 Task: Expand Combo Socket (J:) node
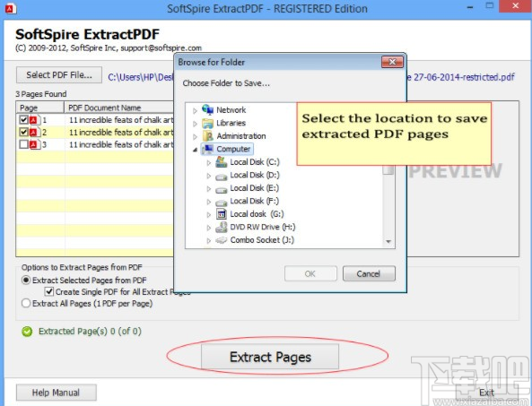pyautogui.click(x=209, y=240)
